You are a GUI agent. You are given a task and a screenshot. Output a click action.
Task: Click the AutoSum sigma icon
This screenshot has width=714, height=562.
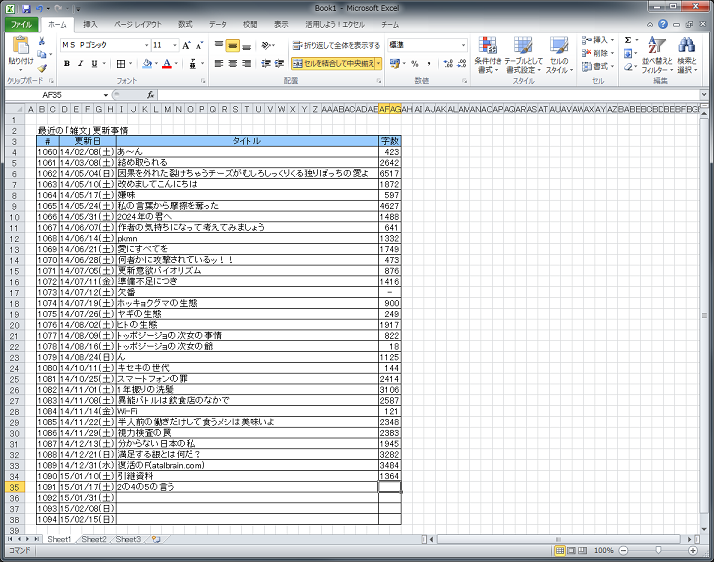628,40
